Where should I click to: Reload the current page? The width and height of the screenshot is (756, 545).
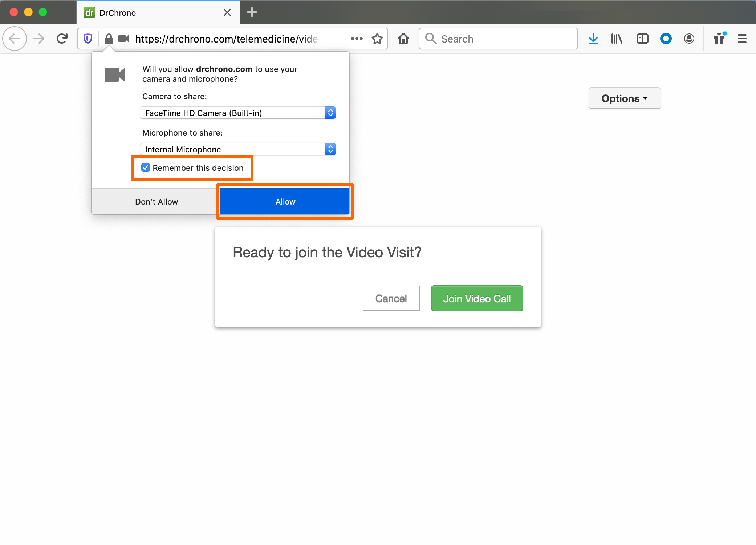tap(62, 39)
